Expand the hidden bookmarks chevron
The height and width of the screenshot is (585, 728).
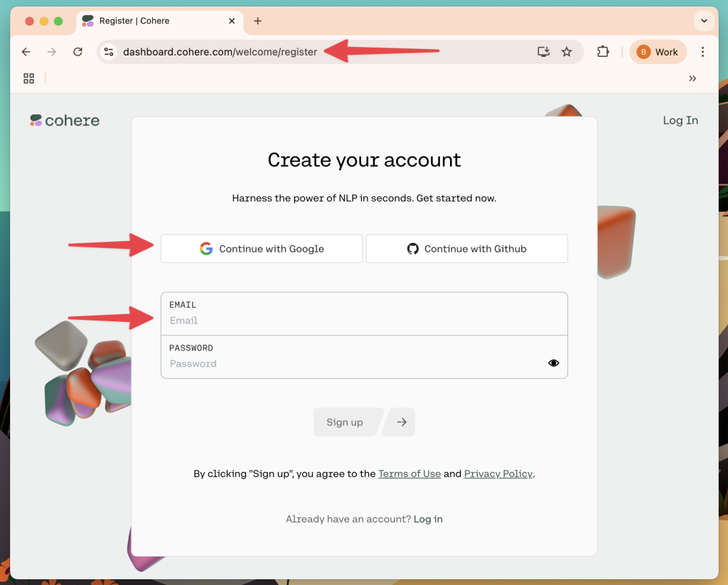(692, 78)
